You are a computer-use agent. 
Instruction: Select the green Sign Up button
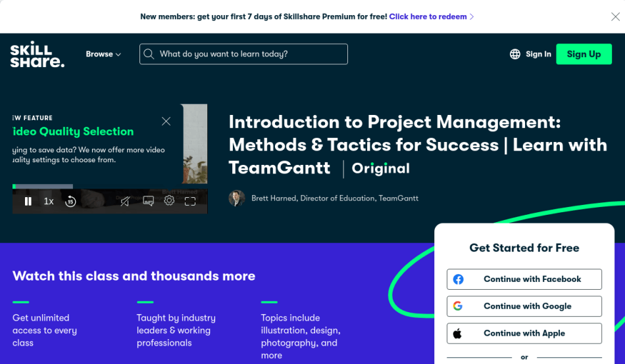coord(584,54)
